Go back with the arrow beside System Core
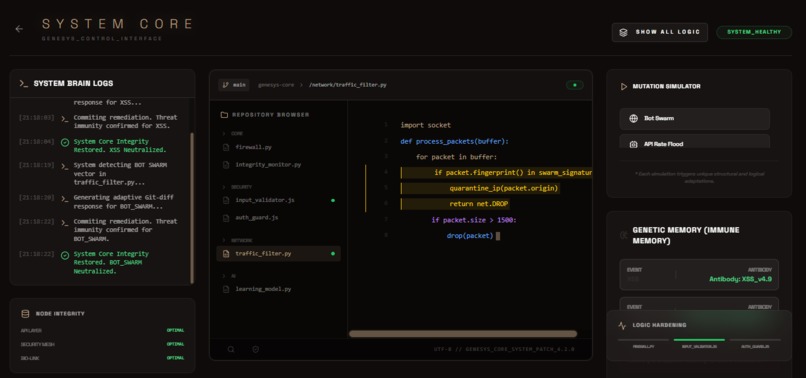The image size is (806, 378). click(x=19, y=29)
